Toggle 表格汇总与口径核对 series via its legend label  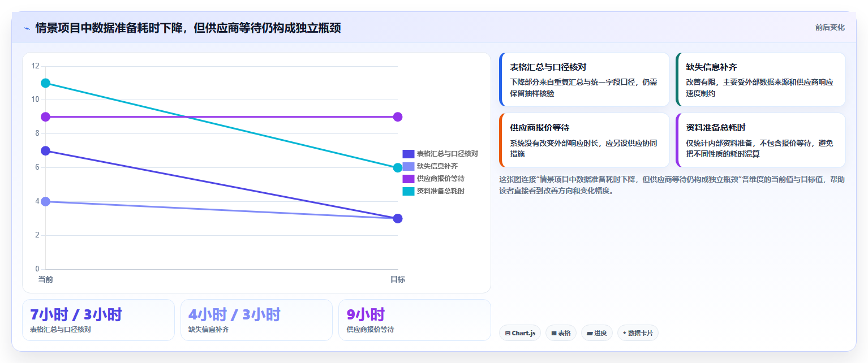tap(448, 154)
